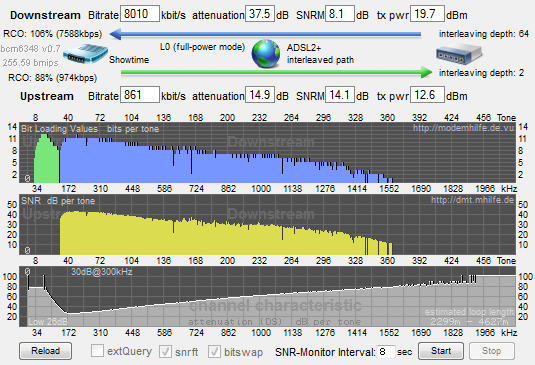Screen dimensions: 535x365
Task: Click the 'SNR dB per tone' chart title
Action: 58,201
